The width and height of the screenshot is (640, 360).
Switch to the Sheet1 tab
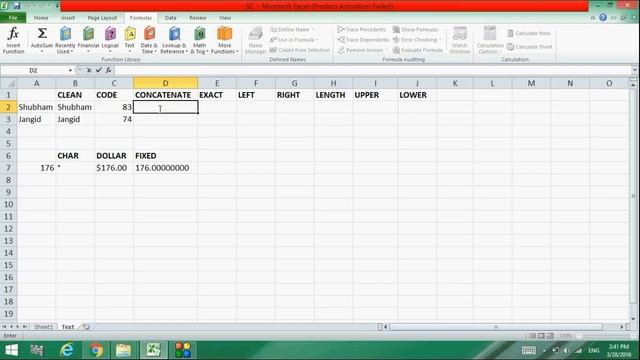[x=43, y=327]
